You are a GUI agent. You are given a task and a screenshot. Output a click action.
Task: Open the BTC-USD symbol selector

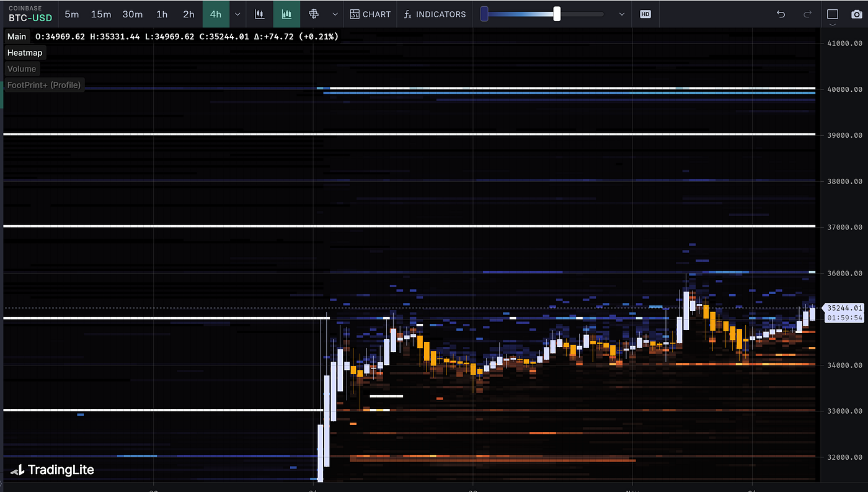[30, 14]
